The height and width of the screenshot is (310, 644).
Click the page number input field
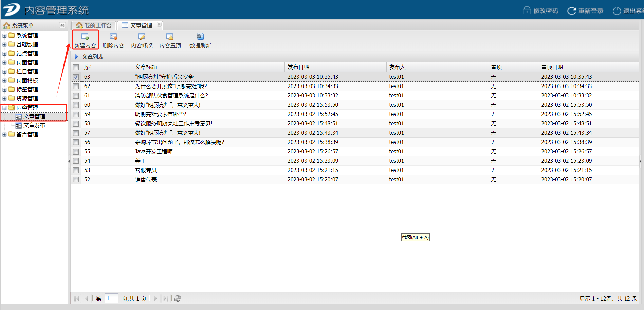(x=111, y=298)
